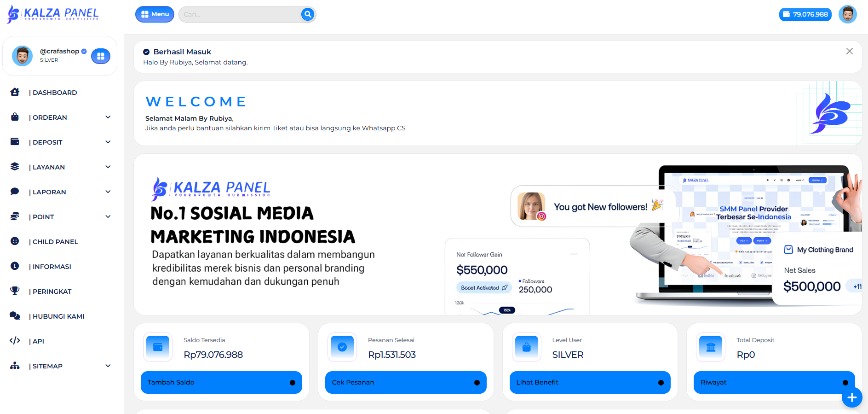
Task: Go to Hubungi Kami page
Action: pyautogui.click(x=58, y=316)
